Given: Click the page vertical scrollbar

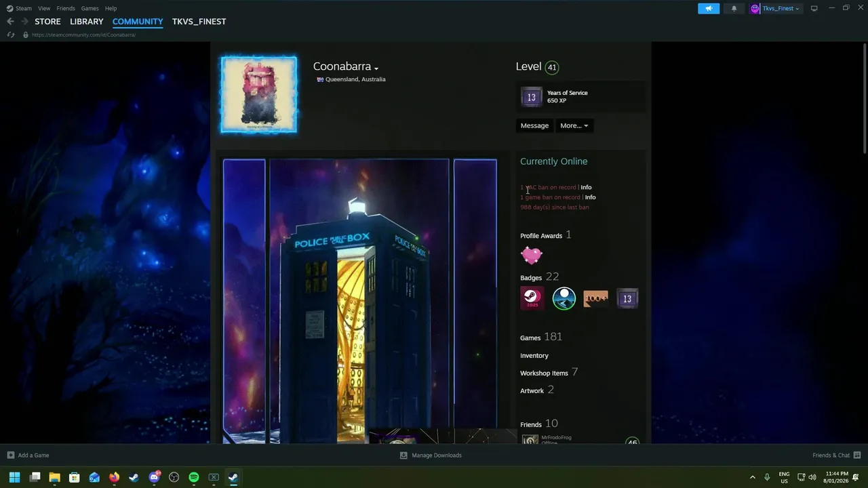Looking at the screenshot, I should (864, 99).
